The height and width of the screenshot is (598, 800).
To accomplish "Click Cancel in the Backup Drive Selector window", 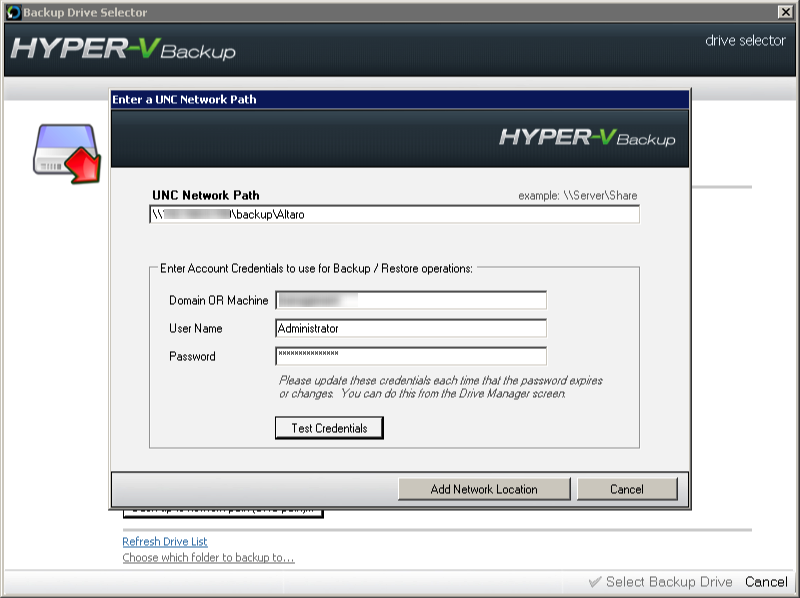I will (766, 582).
